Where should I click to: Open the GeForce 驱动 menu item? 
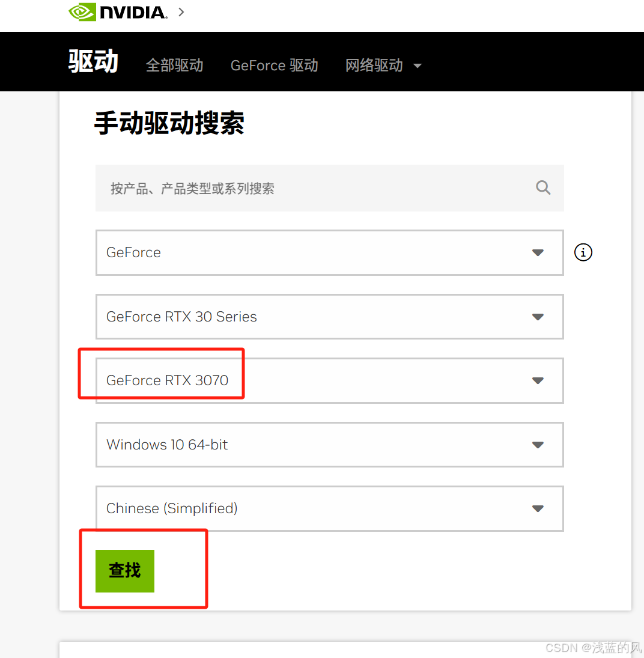(274, 65)
